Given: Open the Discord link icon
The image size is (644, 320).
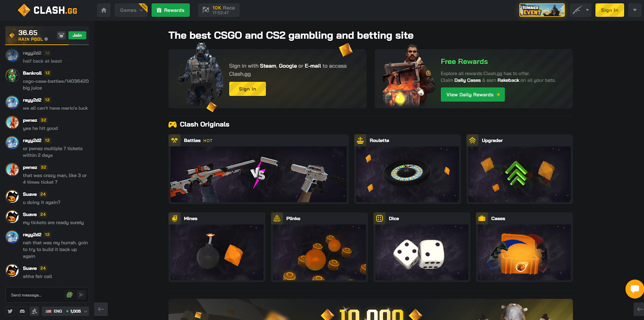Looking at the screenshot, I should (x=22, y=311).
